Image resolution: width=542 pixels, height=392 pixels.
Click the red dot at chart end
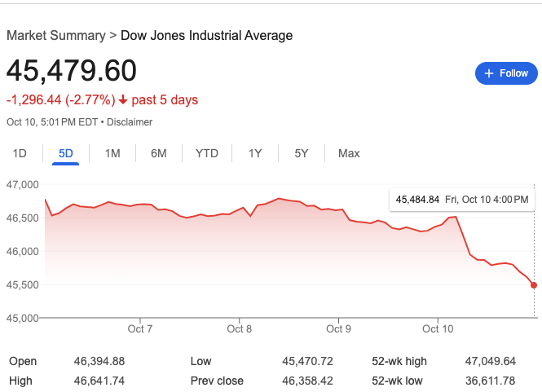[533, 284]
